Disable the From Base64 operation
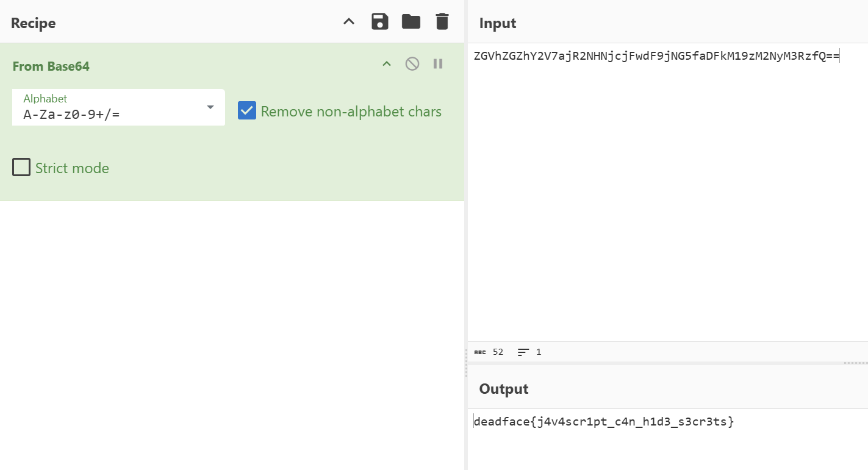This screenshot has width=868, height=470. coord(412,64)
